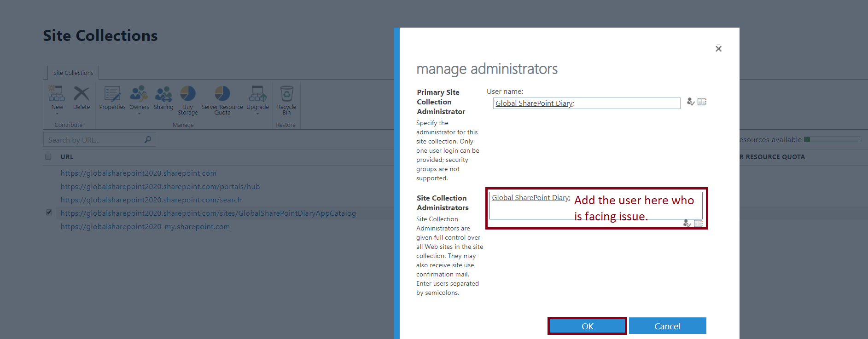Image resolution: width=868 pixels, height=339 pixels.
Task: Click Global SharePoint Diary in Site Collection Administrators box
Action: coord(530,198)
